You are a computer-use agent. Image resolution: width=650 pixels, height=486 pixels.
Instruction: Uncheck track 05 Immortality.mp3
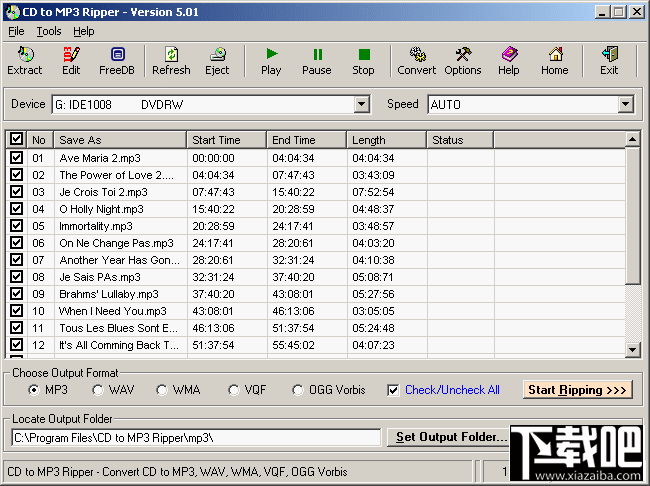pyautogui.click(x=17, y=226)
